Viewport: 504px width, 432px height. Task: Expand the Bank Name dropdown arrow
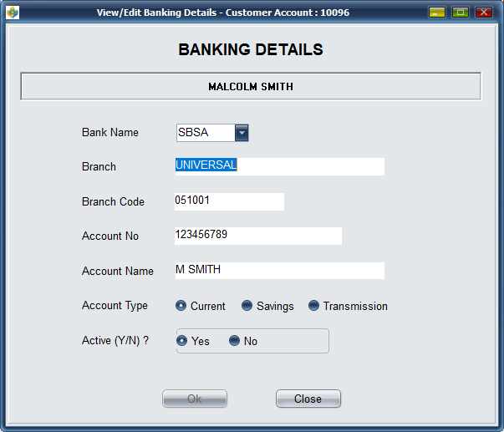coord(242,132)
